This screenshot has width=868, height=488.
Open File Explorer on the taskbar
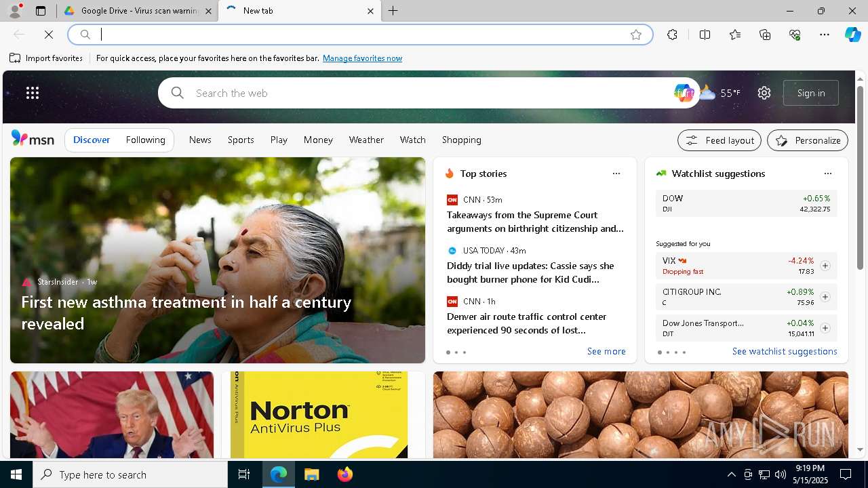tap(311, 474)
